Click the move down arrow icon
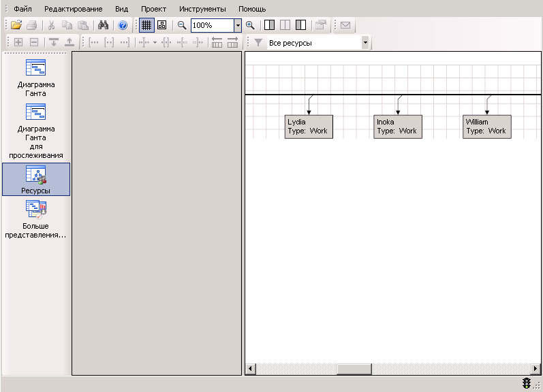This screenshot has width=543, height=392. click(x=54, y=43)
